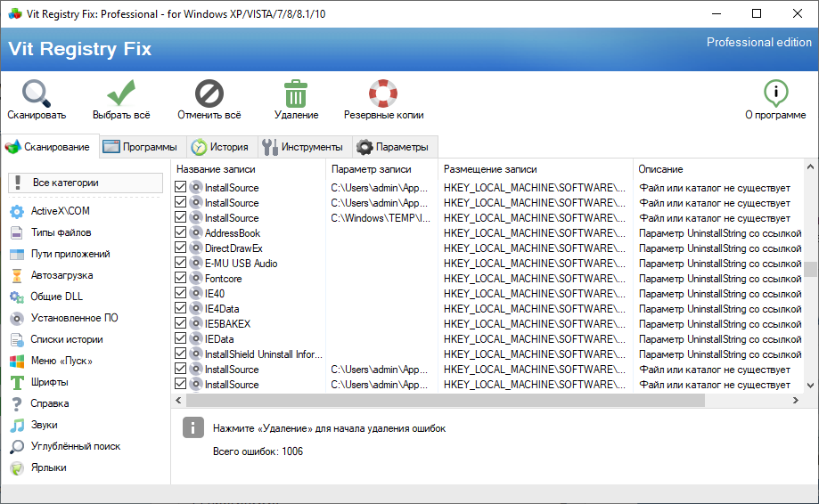Start scan with Сканировать magnifier icon

click(x=36, y=93)
